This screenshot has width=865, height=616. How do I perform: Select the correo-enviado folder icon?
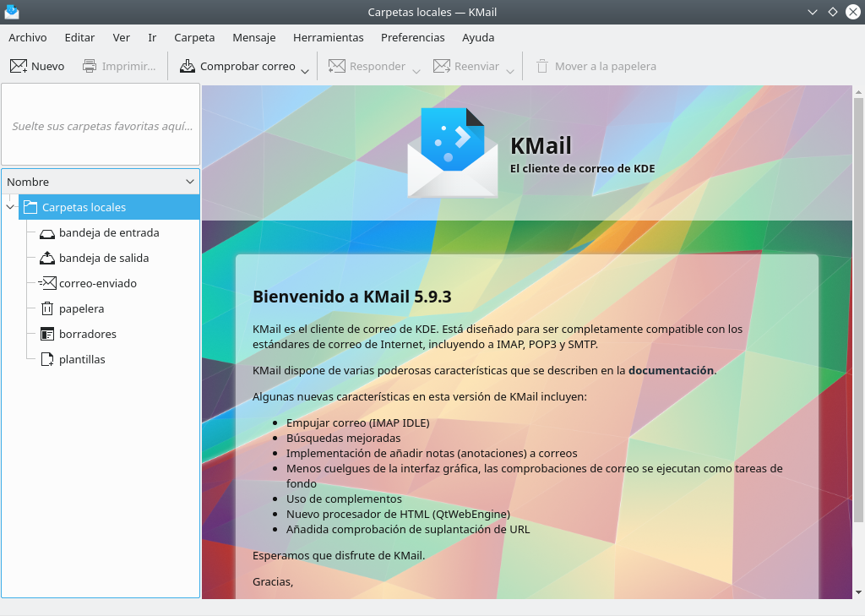(x=47, y=283)
